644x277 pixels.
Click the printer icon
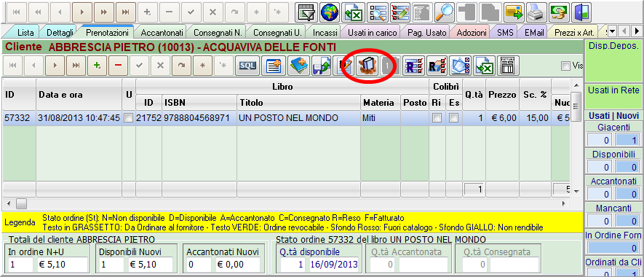click(536, 12)
